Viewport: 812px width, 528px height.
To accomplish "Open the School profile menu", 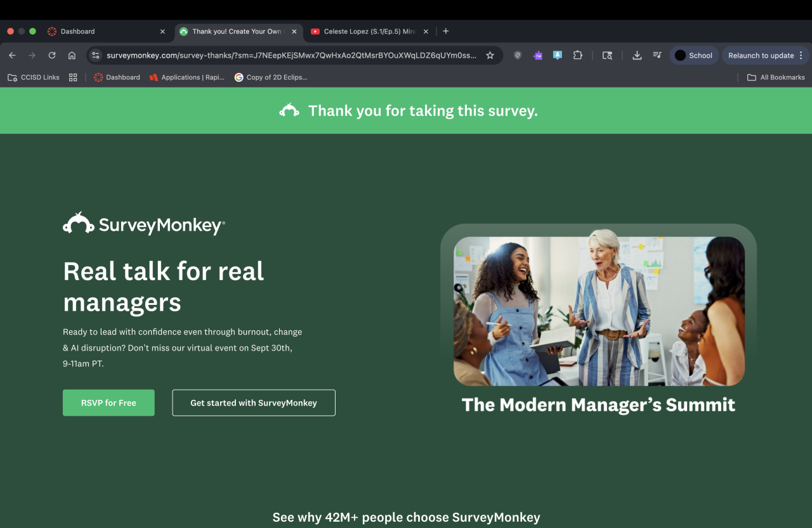I will click(x=694, y=55).
